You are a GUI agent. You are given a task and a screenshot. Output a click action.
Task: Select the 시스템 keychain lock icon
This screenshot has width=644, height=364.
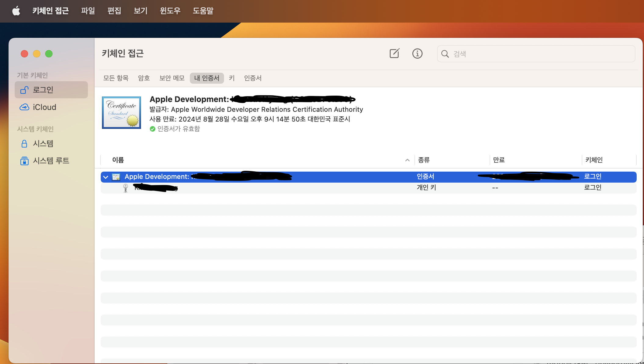[24, 144]
